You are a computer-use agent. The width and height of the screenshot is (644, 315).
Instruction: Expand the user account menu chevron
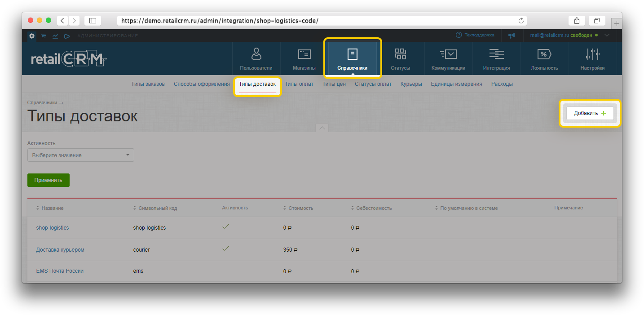click(x=607, y=35)
